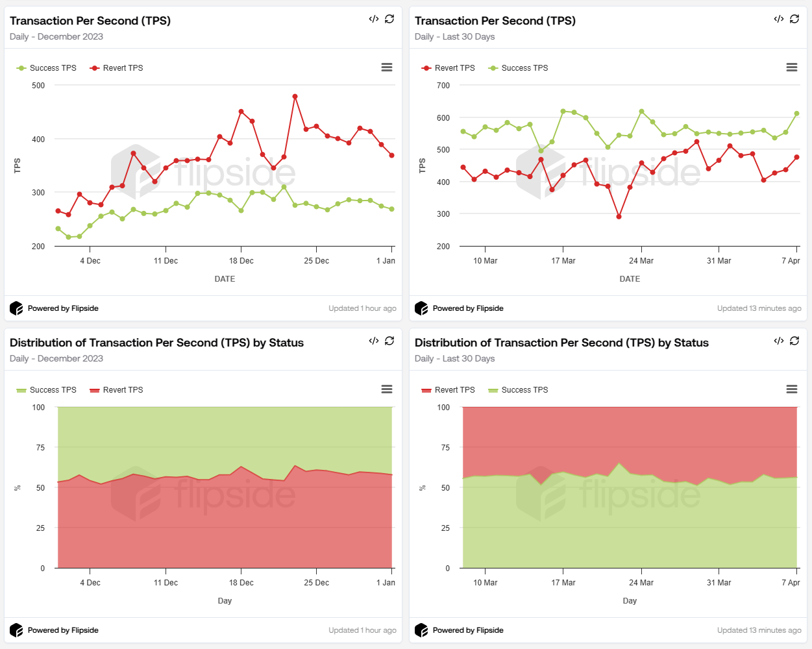Screen dimensions: 812x649
Task: Refresh the December 2023 distribution chart
Action: click(389, 341)
